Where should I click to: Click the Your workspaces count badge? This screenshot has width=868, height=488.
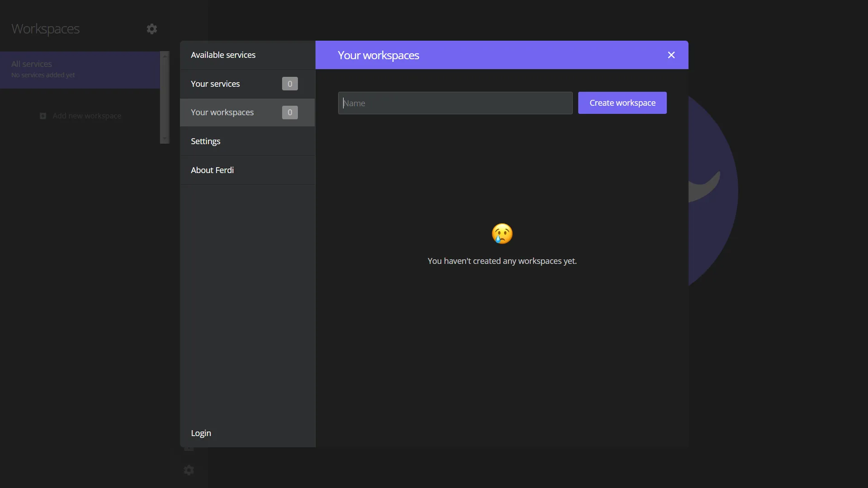290,113
